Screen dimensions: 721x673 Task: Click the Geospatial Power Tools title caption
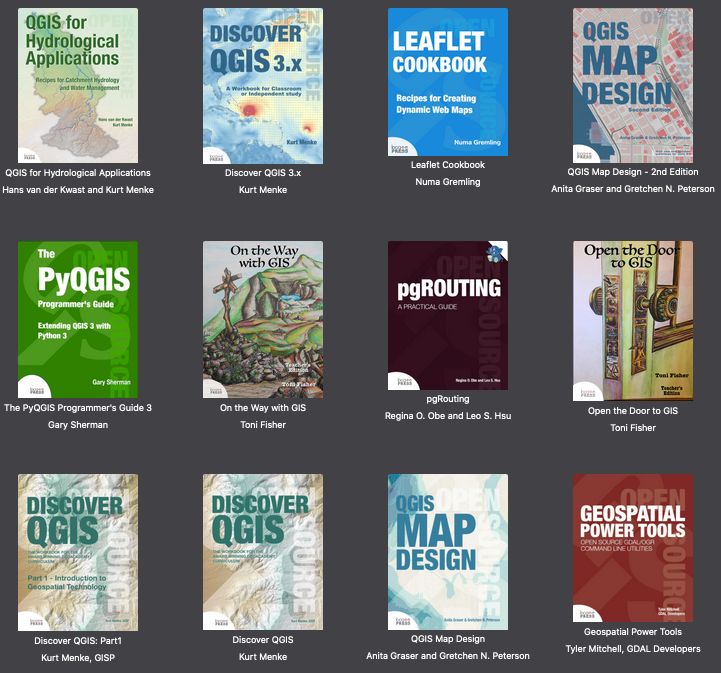tap(633, 632)
